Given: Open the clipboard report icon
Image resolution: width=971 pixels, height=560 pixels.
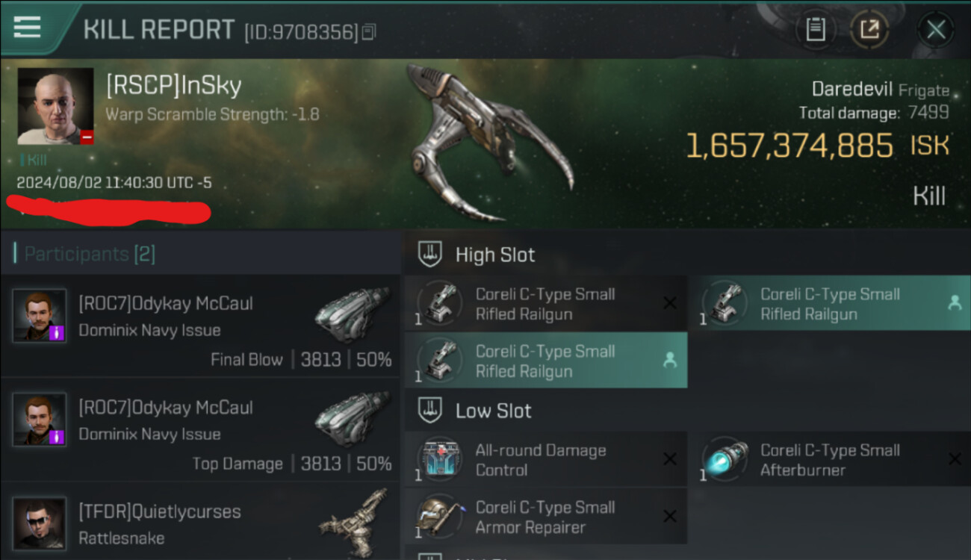Looking at the screenshot, I should [815, 30].
